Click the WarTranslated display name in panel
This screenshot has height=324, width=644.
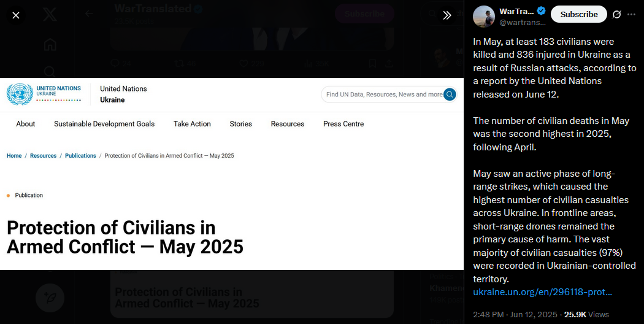click(x=516, y=11)
